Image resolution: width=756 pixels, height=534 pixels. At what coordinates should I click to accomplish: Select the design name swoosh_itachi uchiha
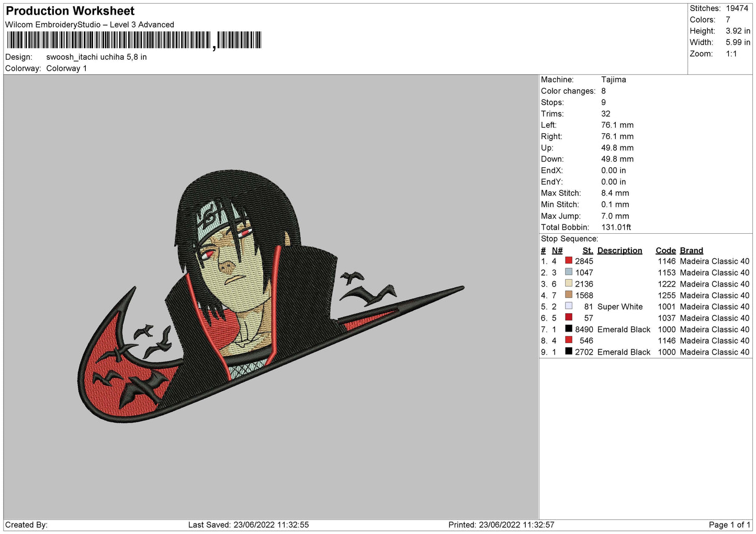click(x=96, y=57)
